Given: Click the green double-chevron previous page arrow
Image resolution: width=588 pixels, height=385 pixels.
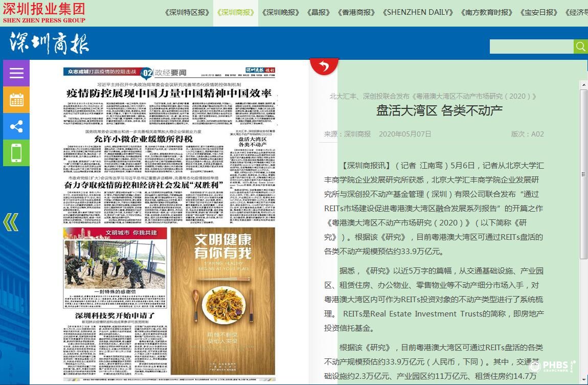Looking at the screenshot, I should 11,222.
